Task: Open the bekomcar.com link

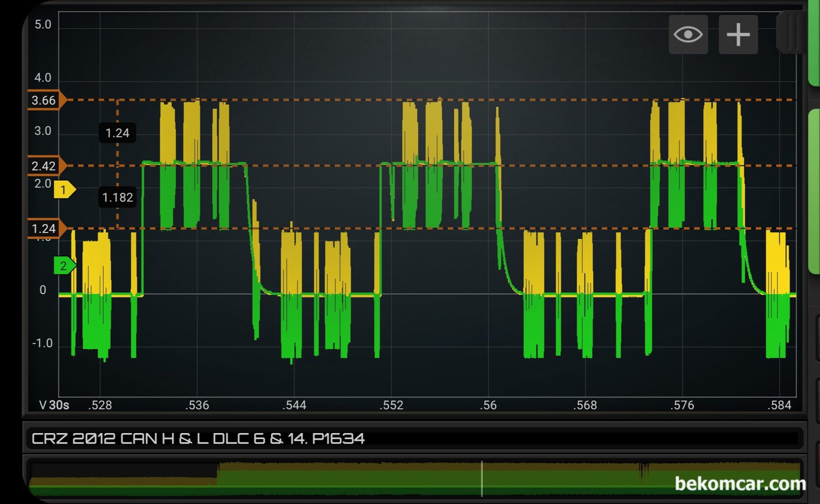Action: [x=740, y=484]
